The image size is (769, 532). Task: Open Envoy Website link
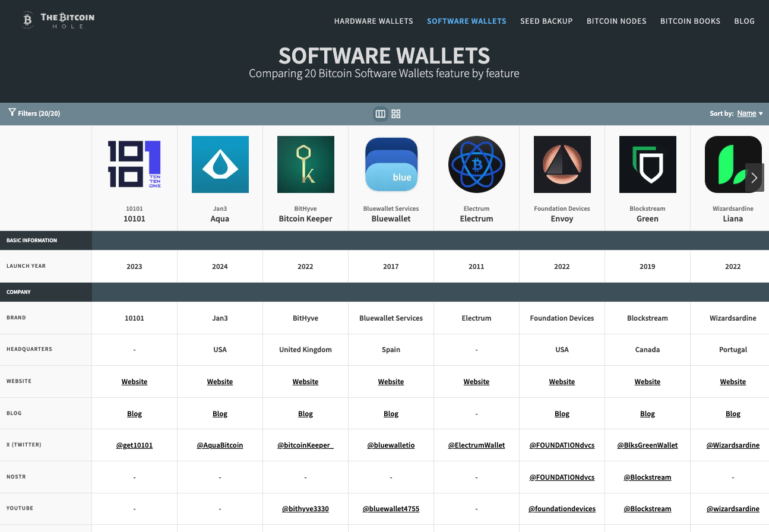click(562, 382)
